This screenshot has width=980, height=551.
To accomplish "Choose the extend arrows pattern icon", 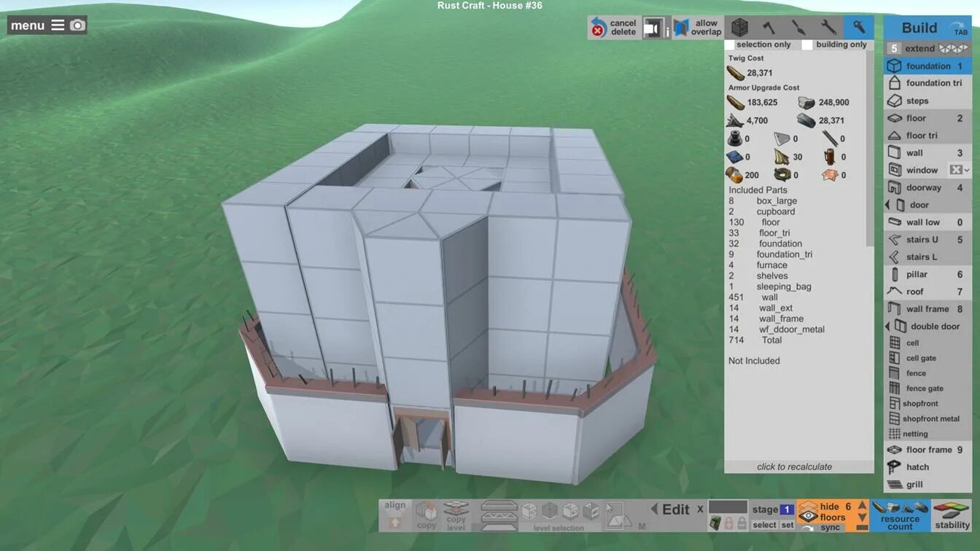I will pos(954,49).
